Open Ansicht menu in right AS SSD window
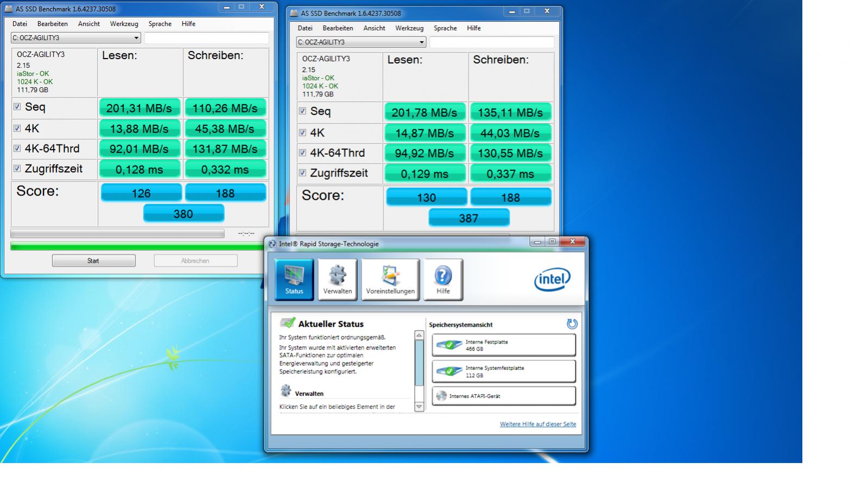Image resolution: width=868 pixels, height=488 pixels. 375,28
